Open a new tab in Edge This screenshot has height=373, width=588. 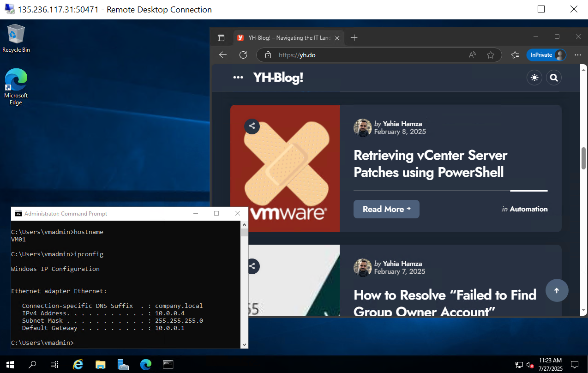click(354, 38)
